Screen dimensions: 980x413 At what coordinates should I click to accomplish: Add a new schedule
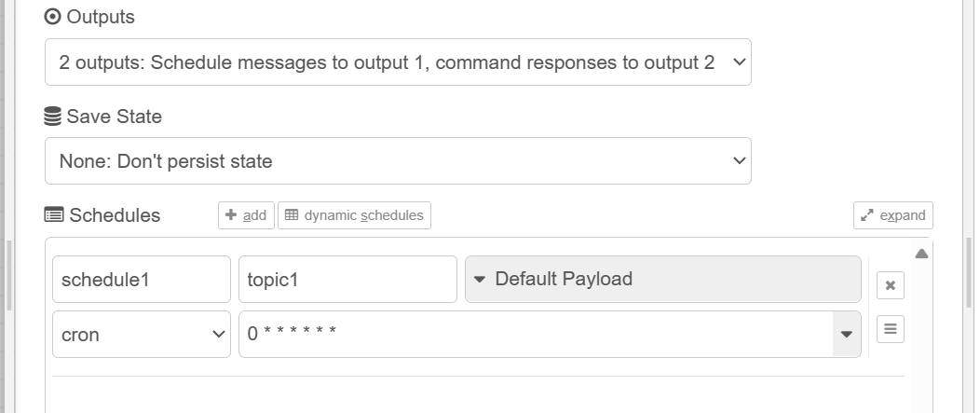(246, 215)
